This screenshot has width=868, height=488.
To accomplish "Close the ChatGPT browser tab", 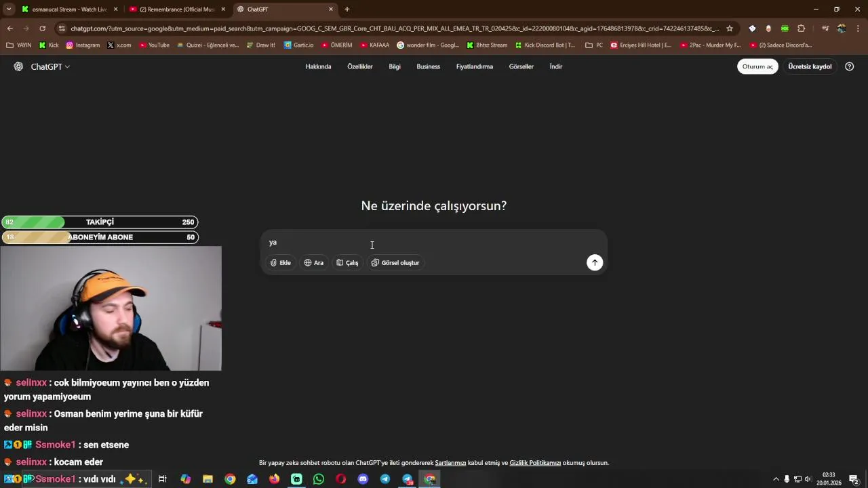I will coord(331,9).
